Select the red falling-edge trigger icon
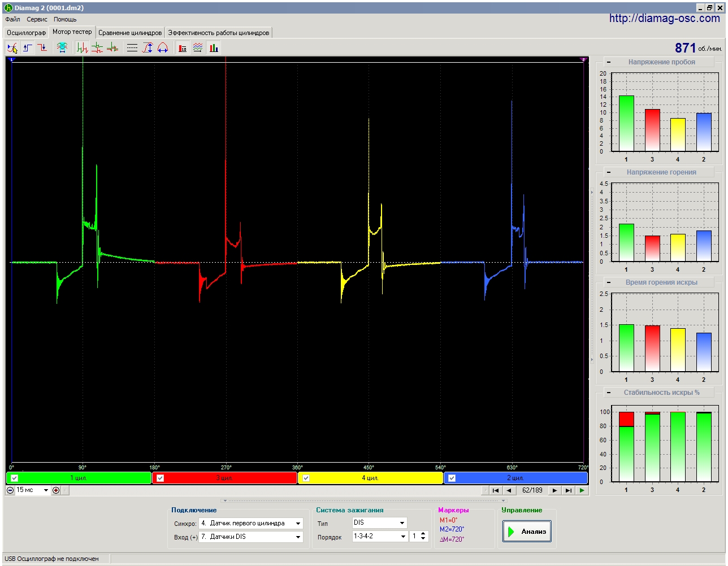This screenshot has height=566, width=728. (42, 48)
